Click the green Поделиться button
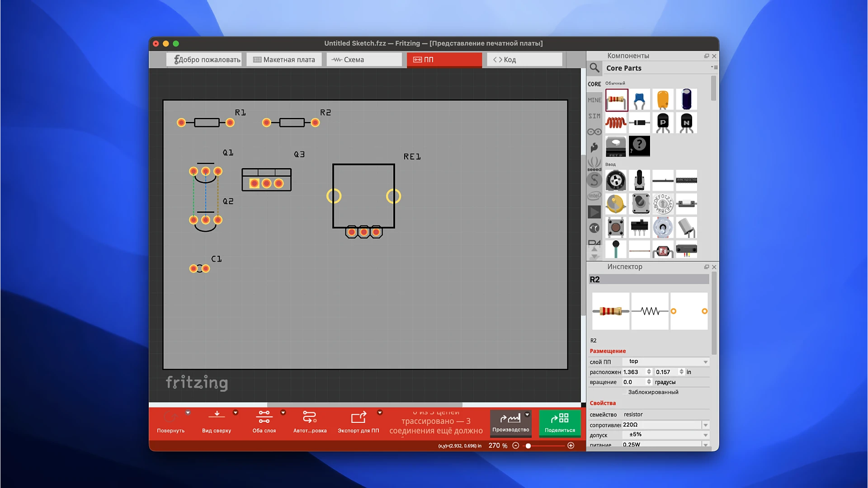This screenshot has width=868, height=488. 560,423
